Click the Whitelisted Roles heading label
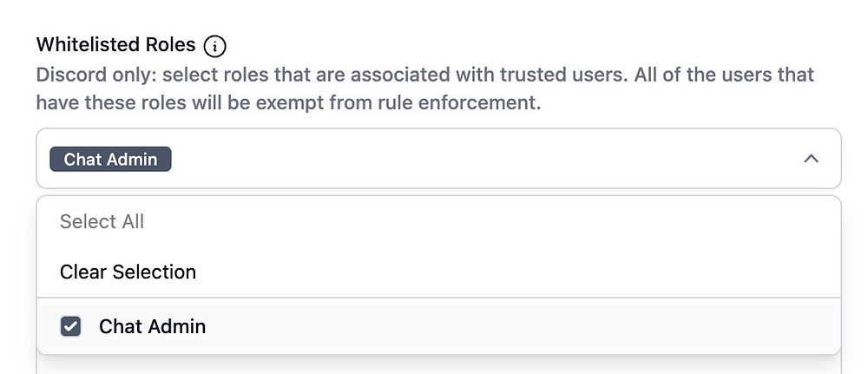Screen dimensions: 868x374 [x=115, y=44]
